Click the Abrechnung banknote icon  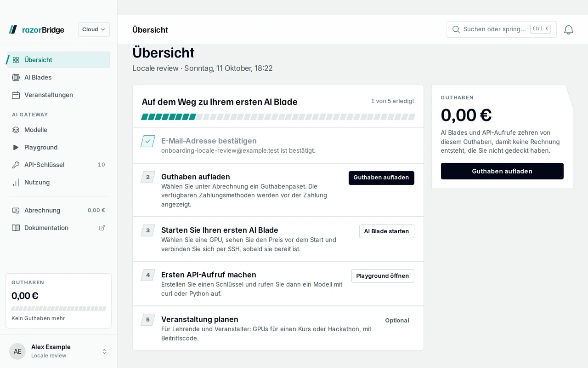[16, 210]
